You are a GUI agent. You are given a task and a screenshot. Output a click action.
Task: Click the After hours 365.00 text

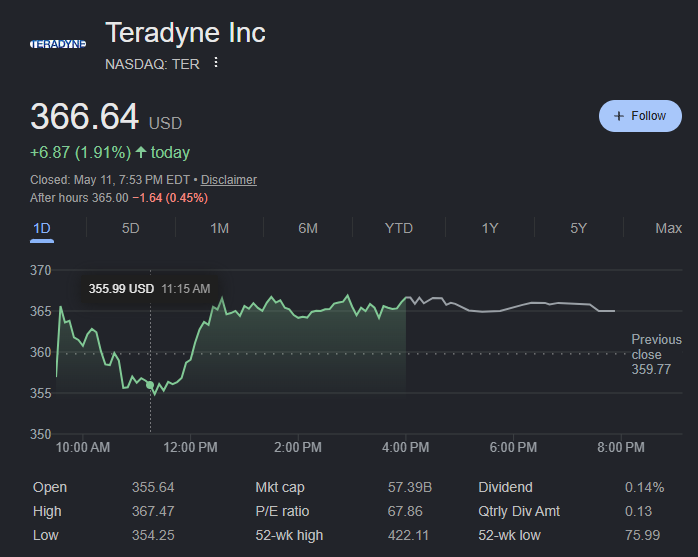(79, 198)
